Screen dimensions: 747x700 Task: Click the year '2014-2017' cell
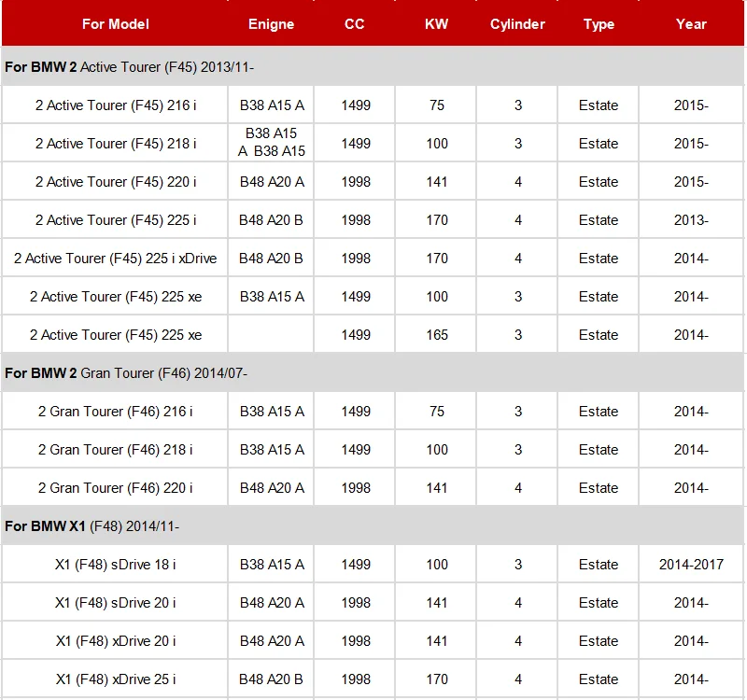[x=691, y=565]
